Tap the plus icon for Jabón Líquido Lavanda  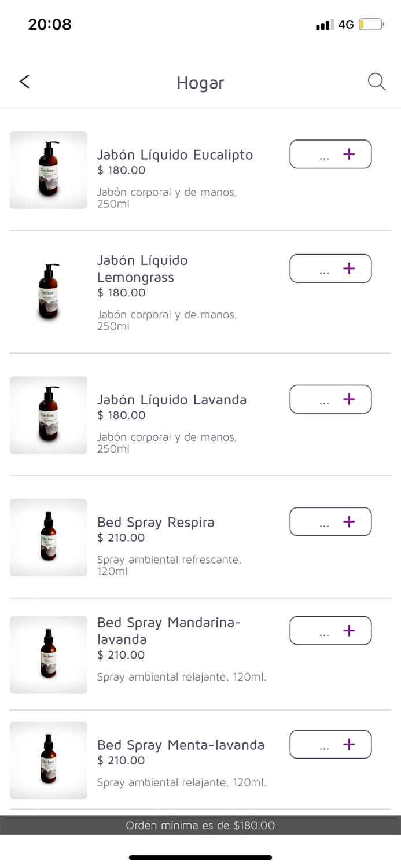click(348, 399)
